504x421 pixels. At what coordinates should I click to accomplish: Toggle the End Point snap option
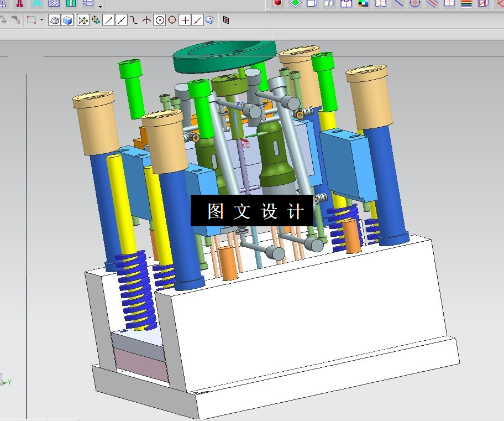[x=109, y=20]
